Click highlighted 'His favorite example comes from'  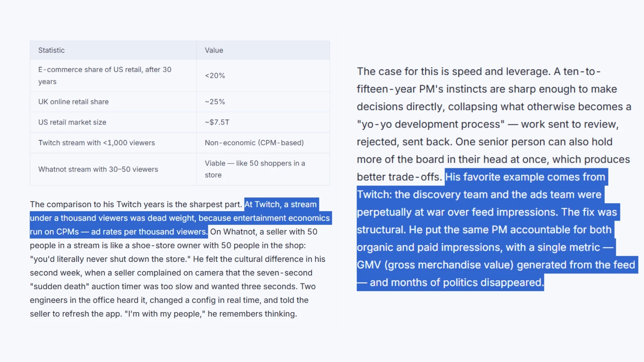pos(525,177)
